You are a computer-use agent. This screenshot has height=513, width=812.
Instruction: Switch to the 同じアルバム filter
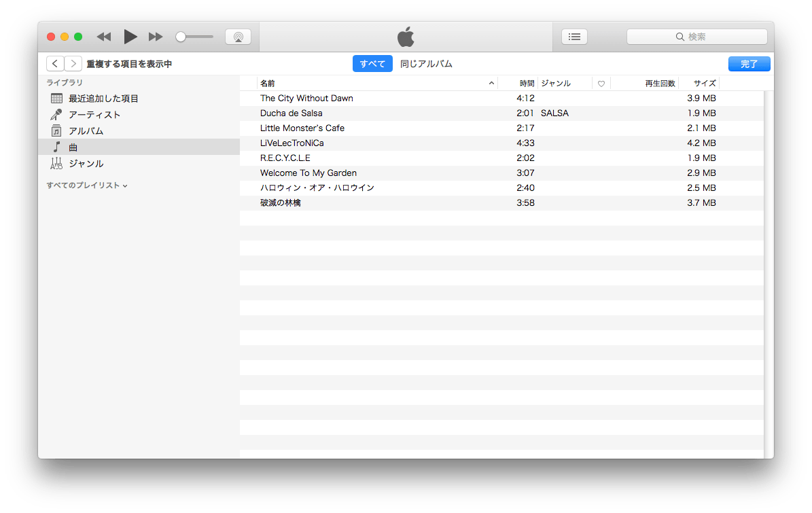click(426, 64)
